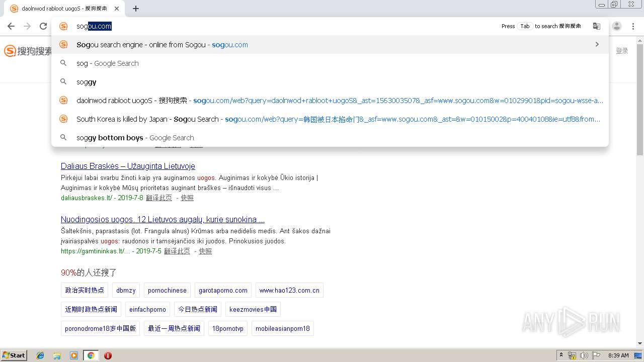Click into the address bar text sogou.com
Image resolution: width=644 pixels, height=362 pixels.
94,26
